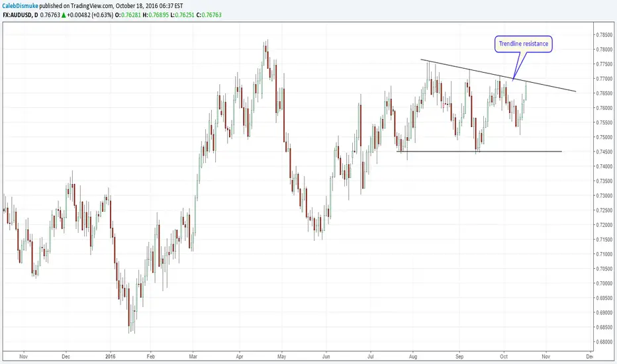Viewport: 617px width, 364px height.
Task: Click the FX:AUDUSD, D symbol label
Action: 21,15
